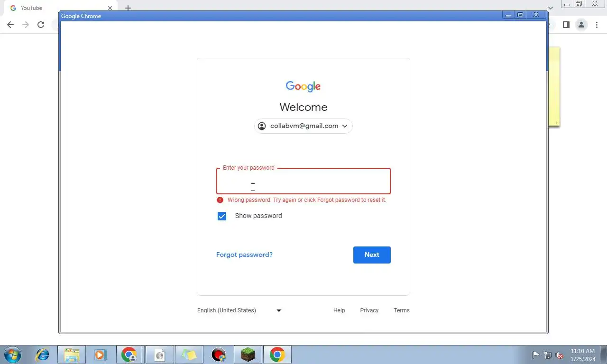Image resolution: width=607 pixels, height=364 pixels.
Task: Open the disc document taskbar item
Action: 160,355
